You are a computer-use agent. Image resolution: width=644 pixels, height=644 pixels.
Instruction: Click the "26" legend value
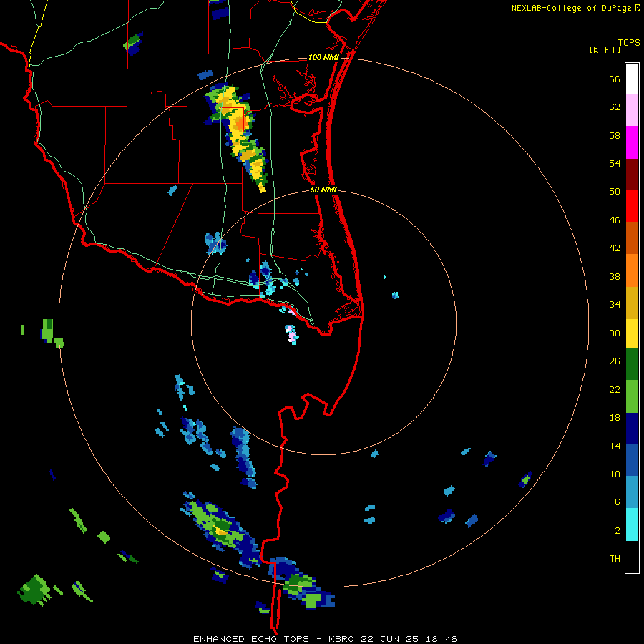615,361
